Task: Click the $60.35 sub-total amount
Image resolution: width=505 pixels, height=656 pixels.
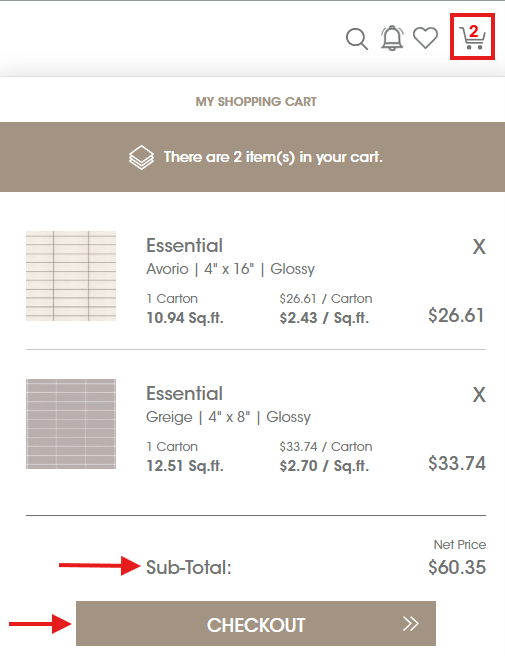Action: pyautogui.click(x=457, y=567)
